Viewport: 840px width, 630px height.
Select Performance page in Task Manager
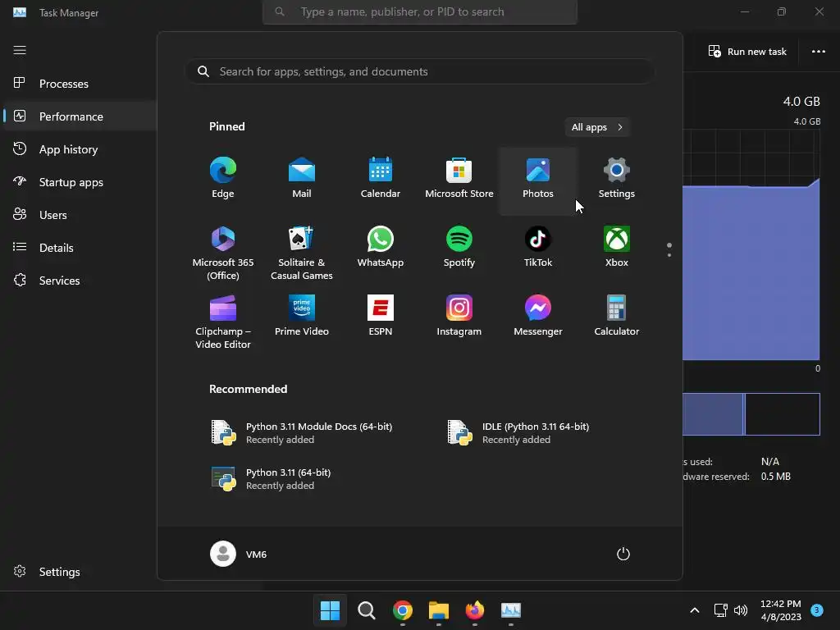click(80, 116)
